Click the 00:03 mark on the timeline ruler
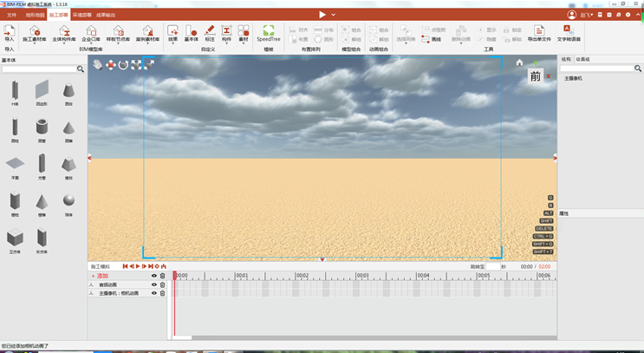The height and width of the screenshot is (353, 644). tap(362, 275)
